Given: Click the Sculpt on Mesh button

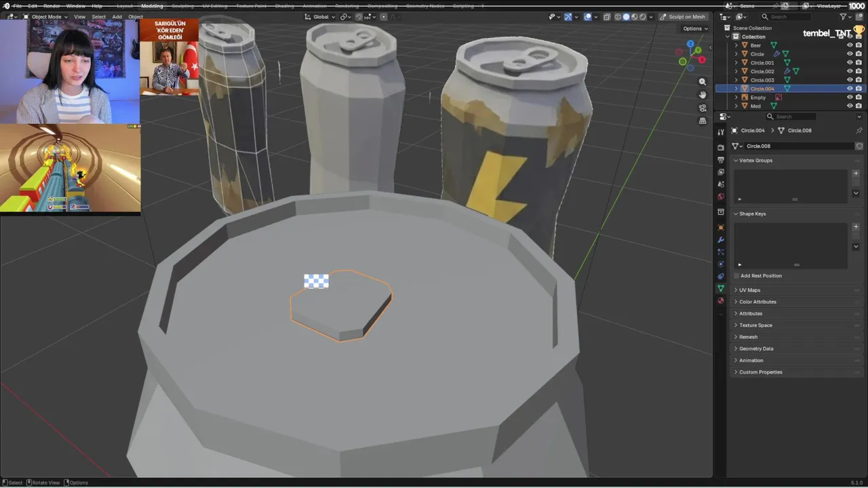Looking at the screenshot, I should pos(683,17).
